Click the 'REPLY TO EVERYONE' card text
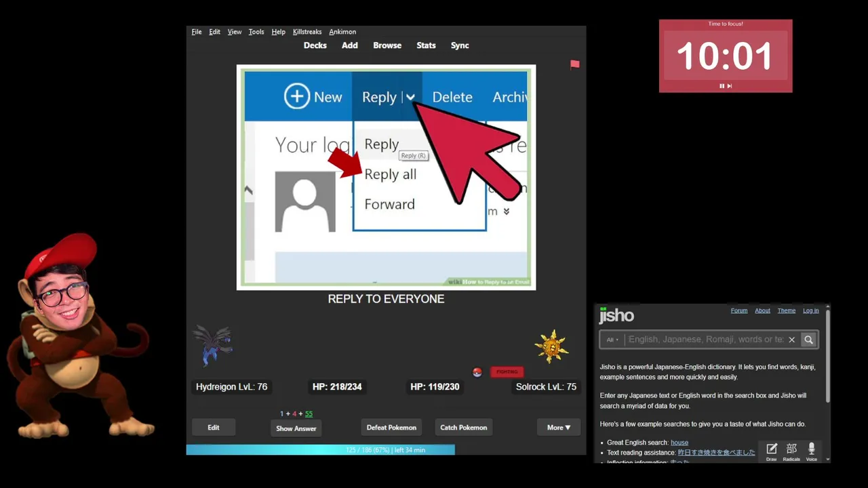The height and width of the screenshot is (488, 868). point(386,299)
